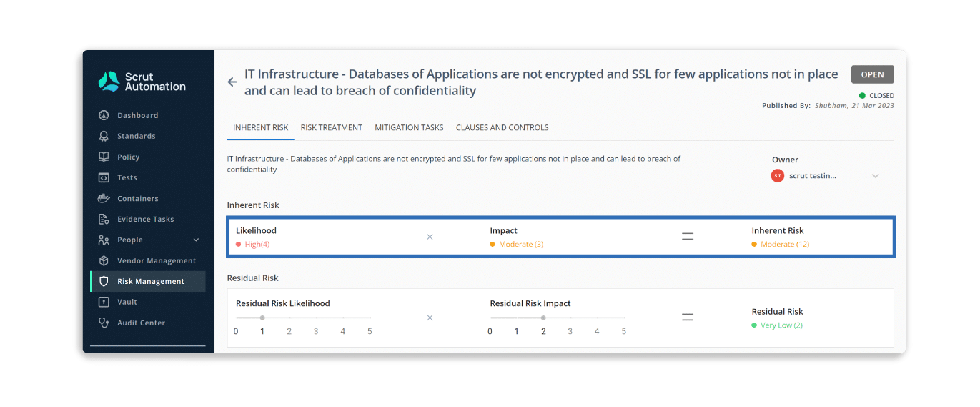Select the Standards ribbon icon

point(104,136)
